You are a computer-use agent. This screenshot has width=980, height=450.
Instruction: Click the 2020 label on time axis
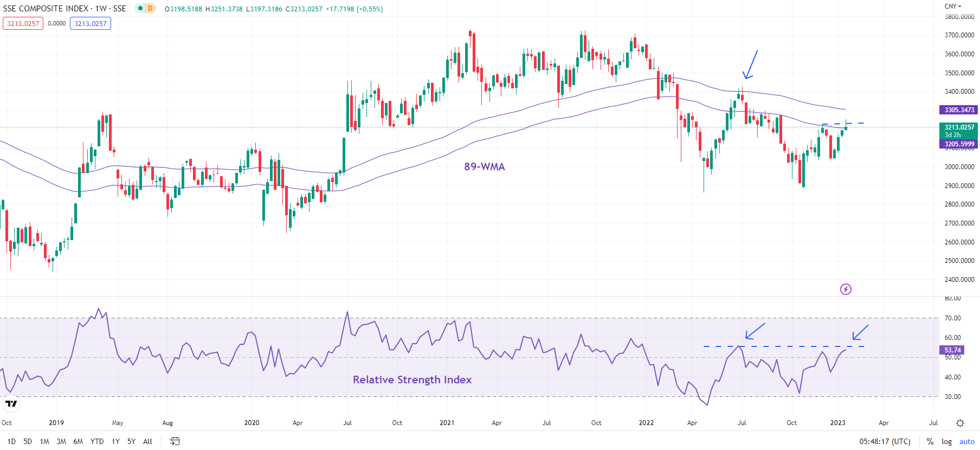click(x=252, y=423)
